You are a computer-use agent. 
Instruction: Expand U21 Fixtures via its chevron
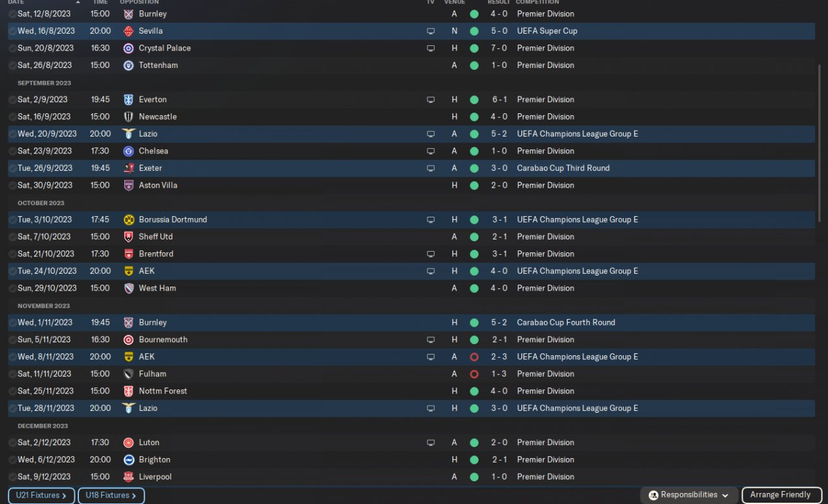tap(64, 496)
